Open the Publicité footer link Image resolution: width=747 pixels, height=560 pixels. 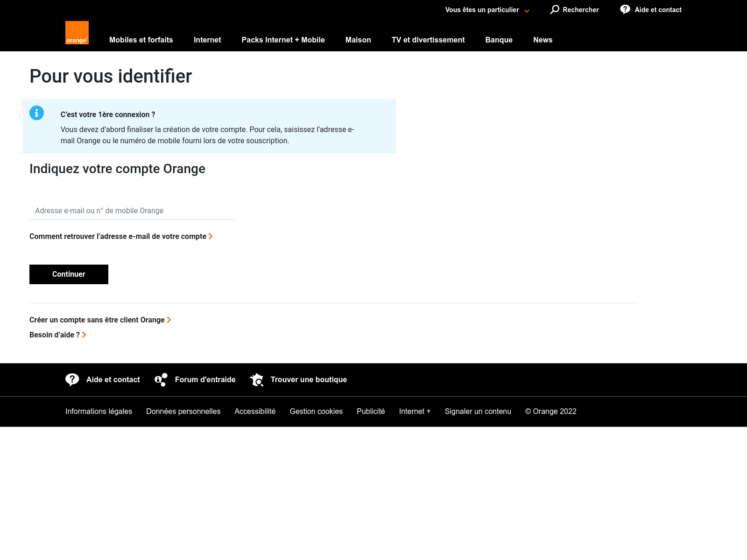click(x=371, y=412)
